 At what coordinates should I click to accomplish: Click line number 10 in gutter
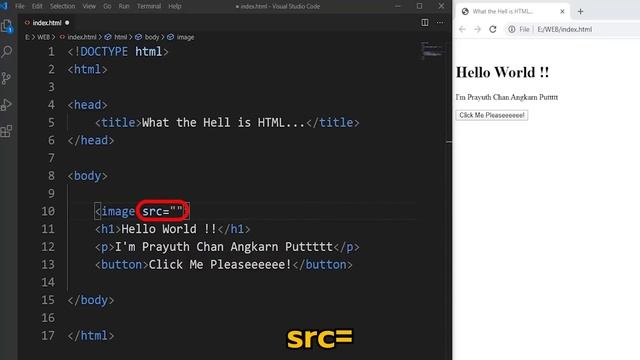click(48, 211)
